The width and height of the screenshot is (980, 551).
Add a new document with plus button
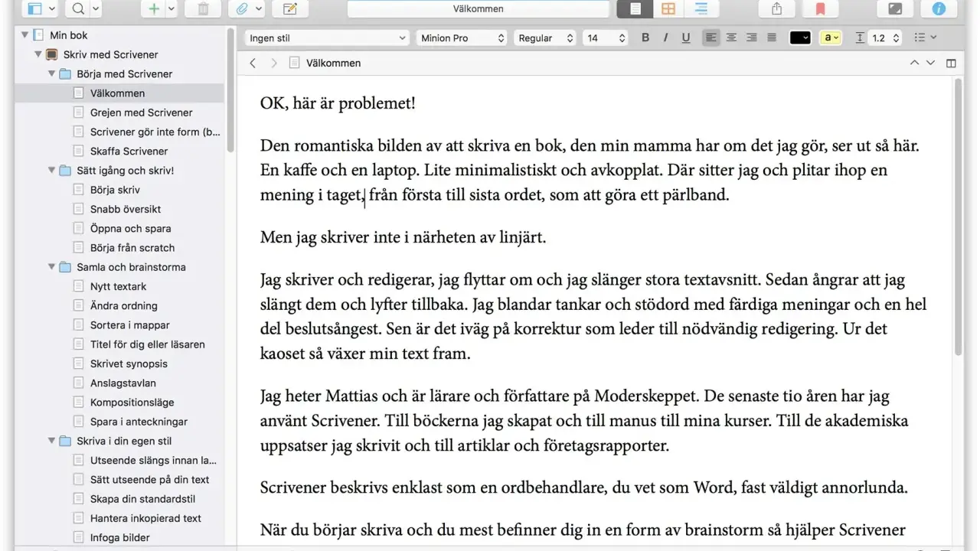(x=154, y=8)
